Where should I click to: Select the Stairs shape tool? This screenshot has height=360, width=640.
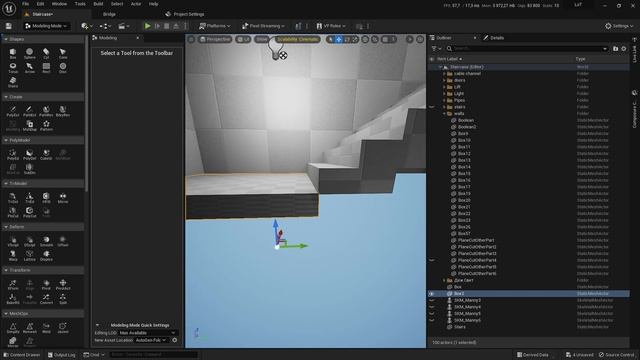coord(13,82)
